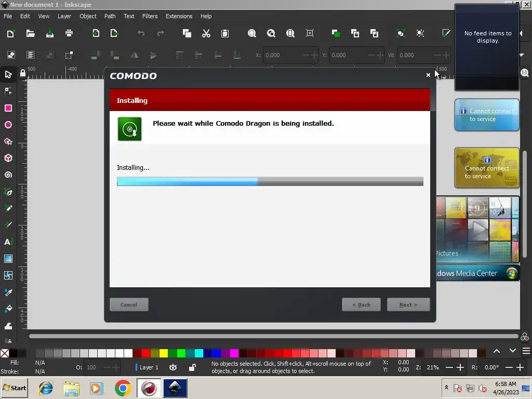
Task: Select the Star polygon tool
Action: coord(8,141)
